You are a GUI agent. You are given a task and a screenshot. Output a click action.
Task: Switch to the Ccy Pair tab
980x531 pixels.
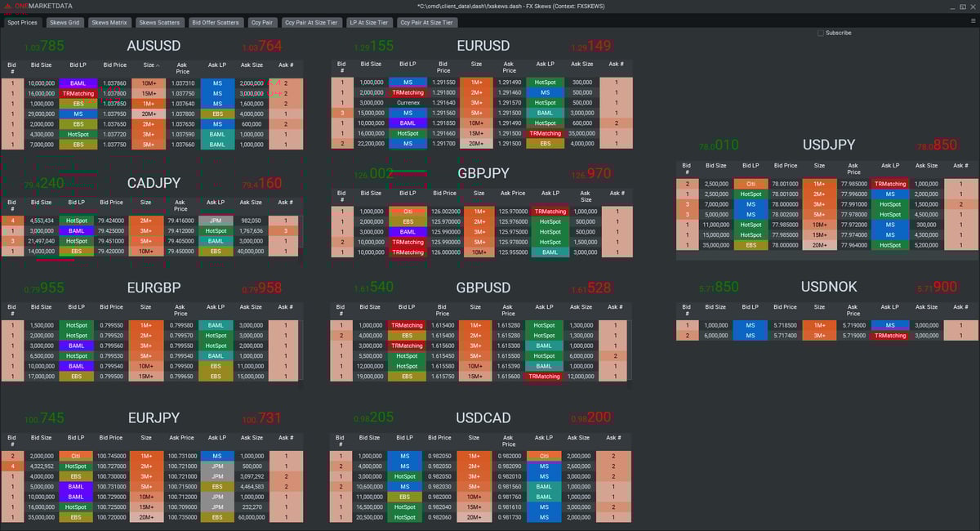click(x=262, y=22)
